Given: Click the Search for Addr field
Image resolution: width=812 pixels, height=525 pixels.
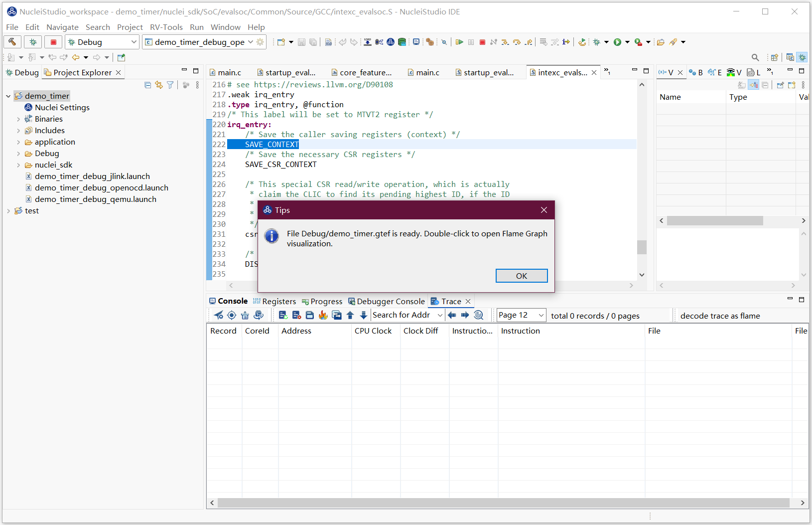Looking at the screenshot, I should pos(403,315).
